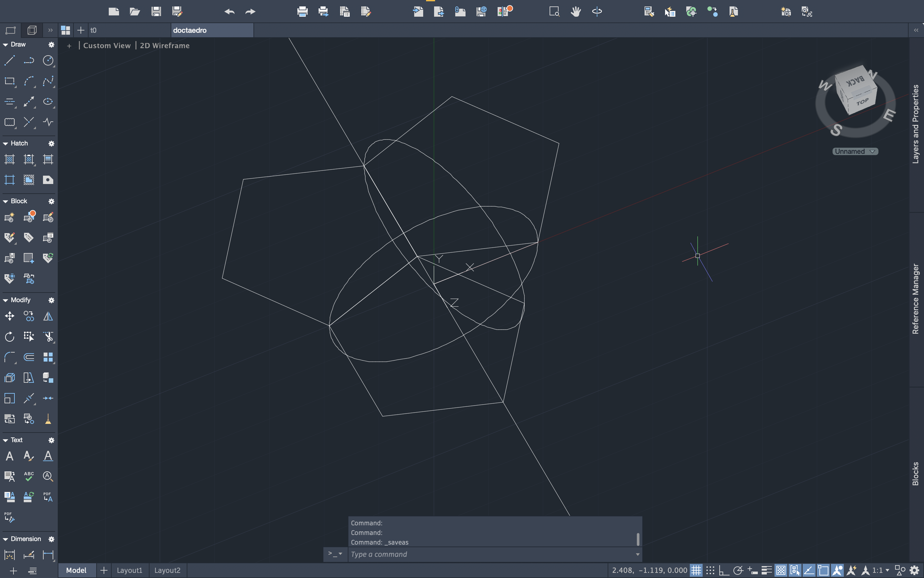Activate the 3D Orbit tool
Image resolution: width=924 pixels, height=578 pixels.
coord(597,12)
